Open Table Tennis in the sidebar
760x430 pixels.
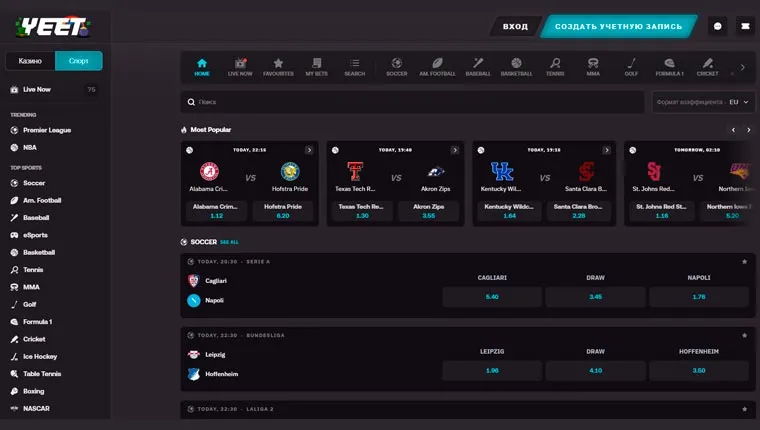(x=42, y=374)
